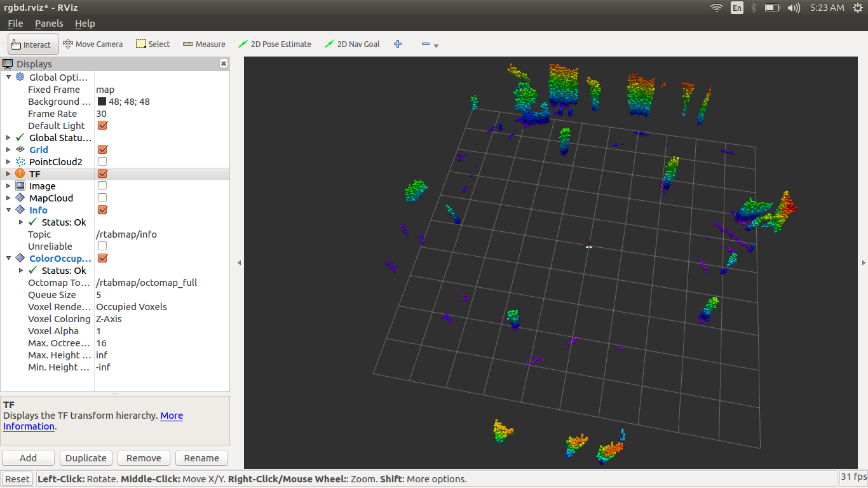Viewport: 868px width, 488px height.
Task: Click the Add display button
Action: point(28,458)
